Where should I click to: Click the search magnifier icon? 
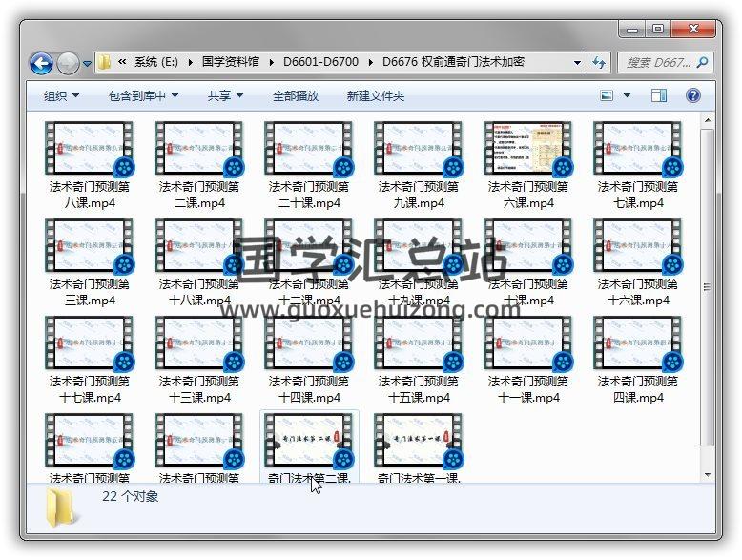[703, 63]
